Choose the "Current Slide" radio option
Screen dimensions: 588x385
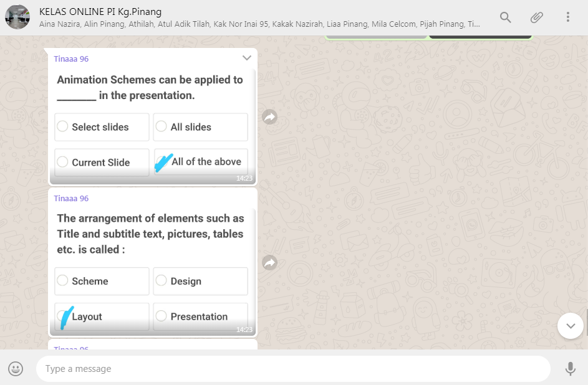point(63,163)
